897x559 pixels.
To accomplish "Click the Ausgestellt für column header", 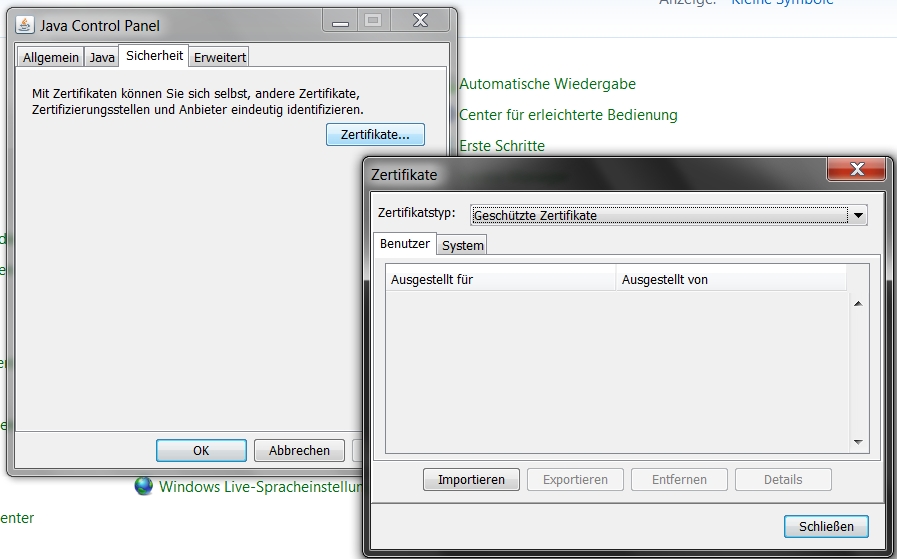I will point(501,280).
